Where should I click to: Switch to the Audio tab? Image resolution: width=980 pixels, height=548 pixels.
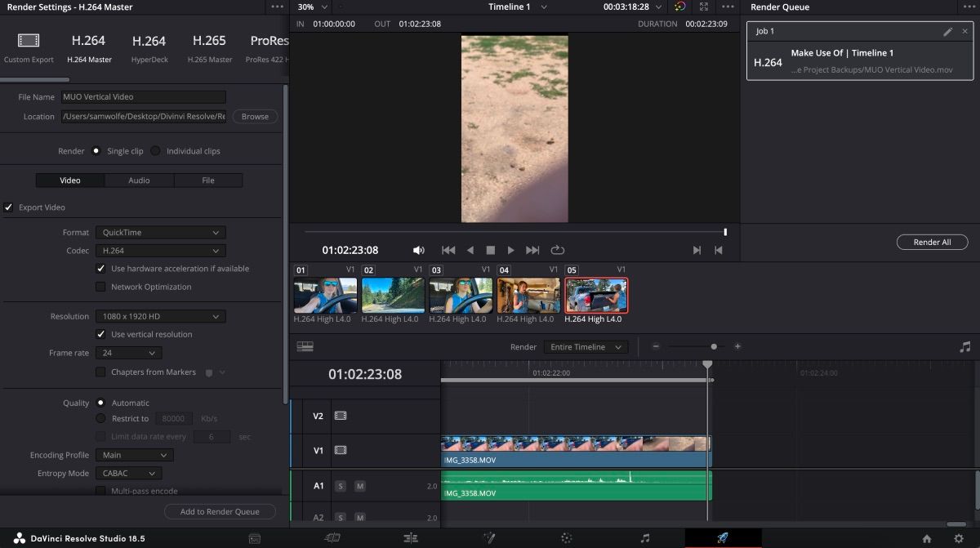click(139, 180)
